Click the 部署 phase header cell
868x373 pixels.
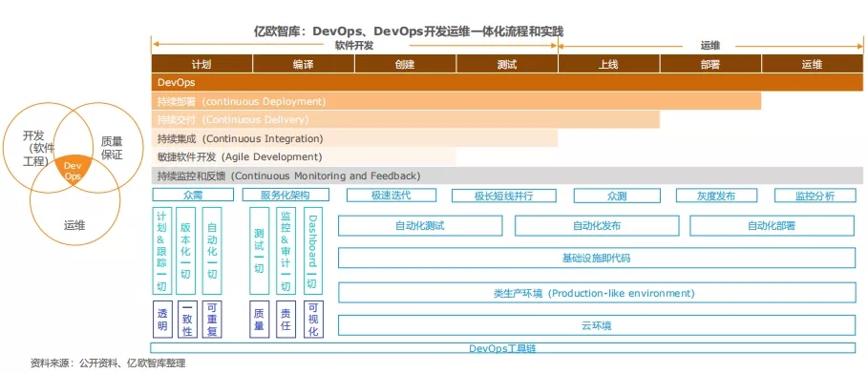click(710, 64)
